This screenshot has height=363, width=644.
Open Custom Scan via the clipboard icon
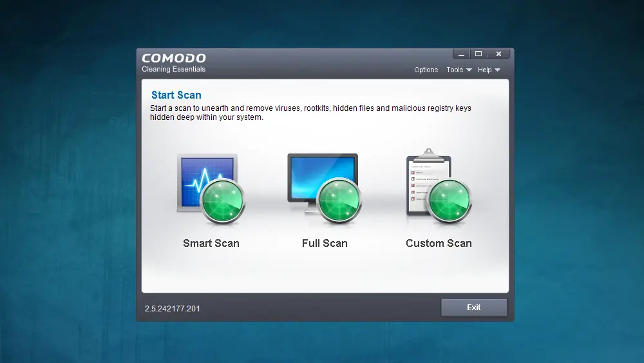point(439,186)
